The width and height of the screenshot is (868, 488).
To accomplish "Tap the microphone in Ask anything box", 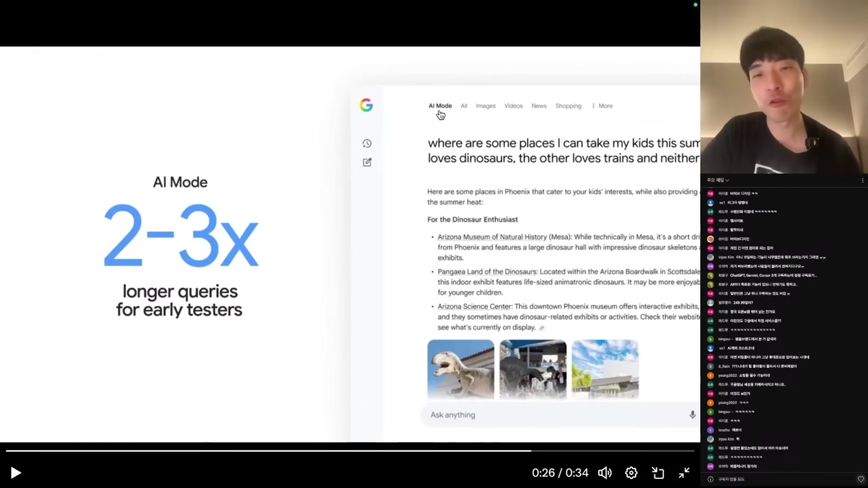I will pos(692,415).
